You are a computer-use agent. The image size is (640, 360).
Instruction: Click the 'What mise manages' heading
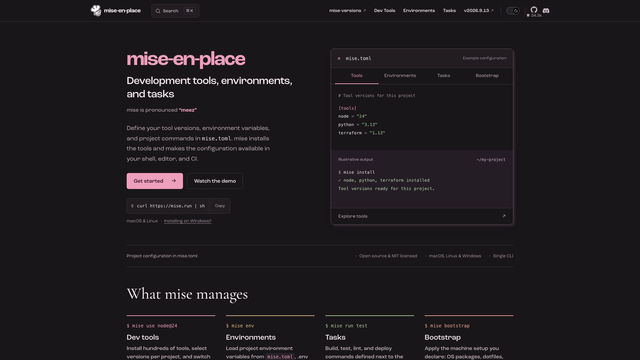point(187,294)
